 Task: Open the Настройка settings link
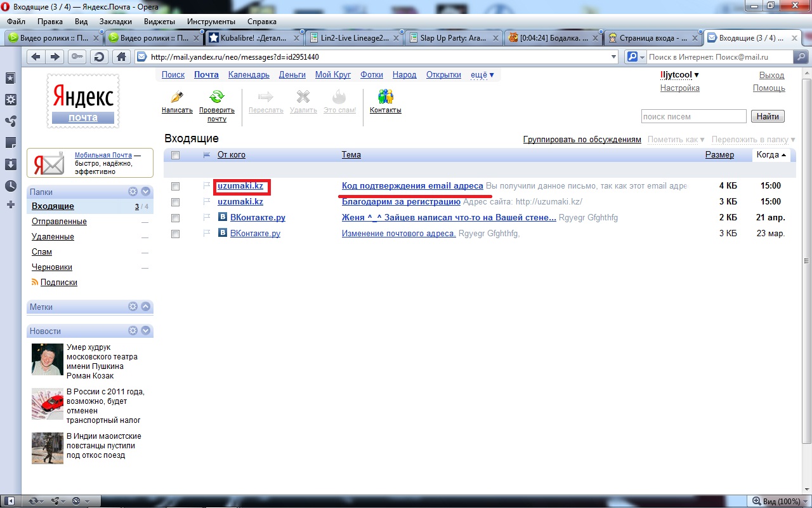tap(679, 88)
